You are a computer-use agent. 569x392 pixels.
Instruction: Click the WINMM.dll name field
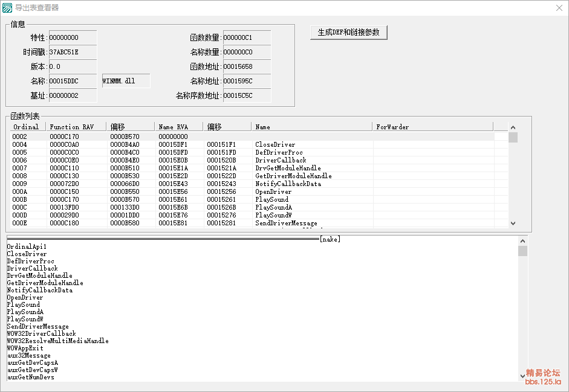coord(125,81)
